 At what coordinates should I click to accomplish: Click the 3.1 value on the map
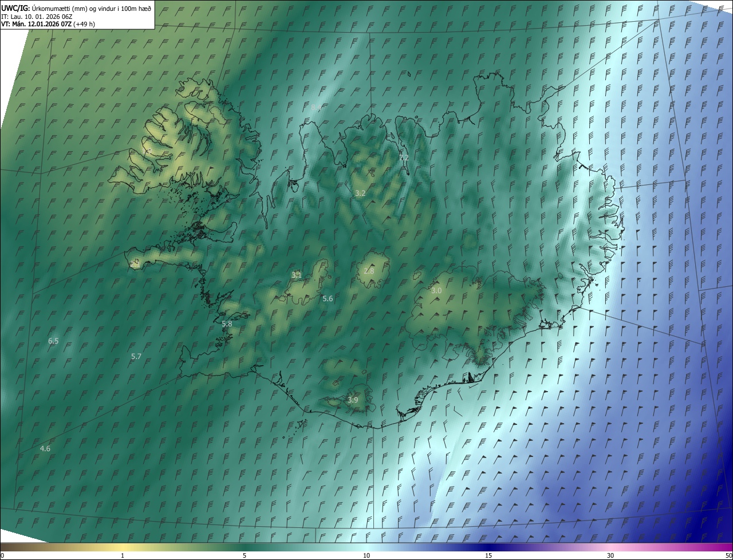click(x=297, y=275)
